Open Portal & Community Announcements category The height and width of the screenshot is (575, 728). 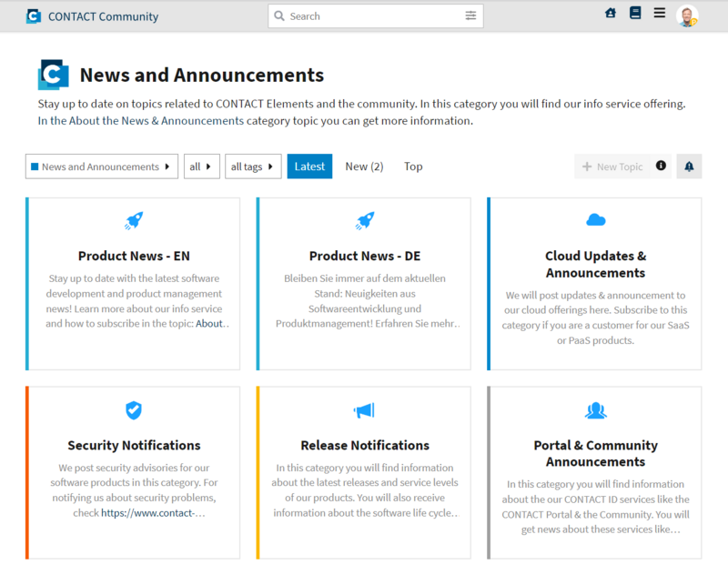point(596,453)
